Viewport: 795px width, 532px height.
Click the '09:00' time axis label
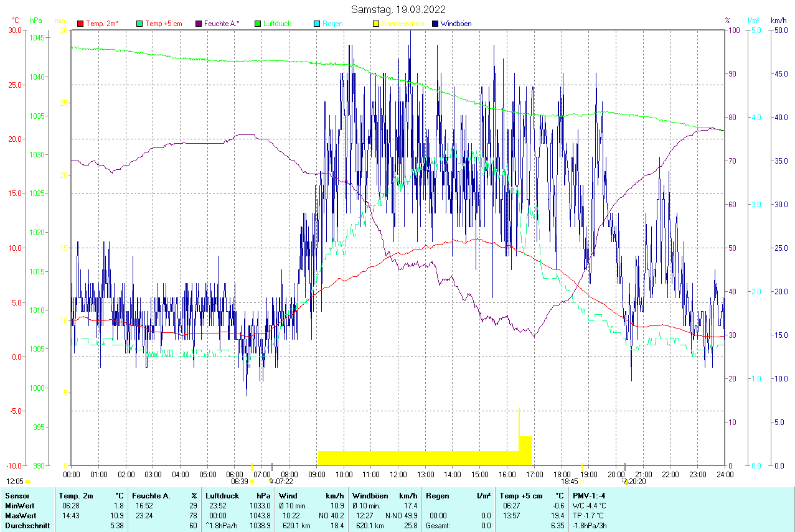pyautogui.click(x=316, y=475)
